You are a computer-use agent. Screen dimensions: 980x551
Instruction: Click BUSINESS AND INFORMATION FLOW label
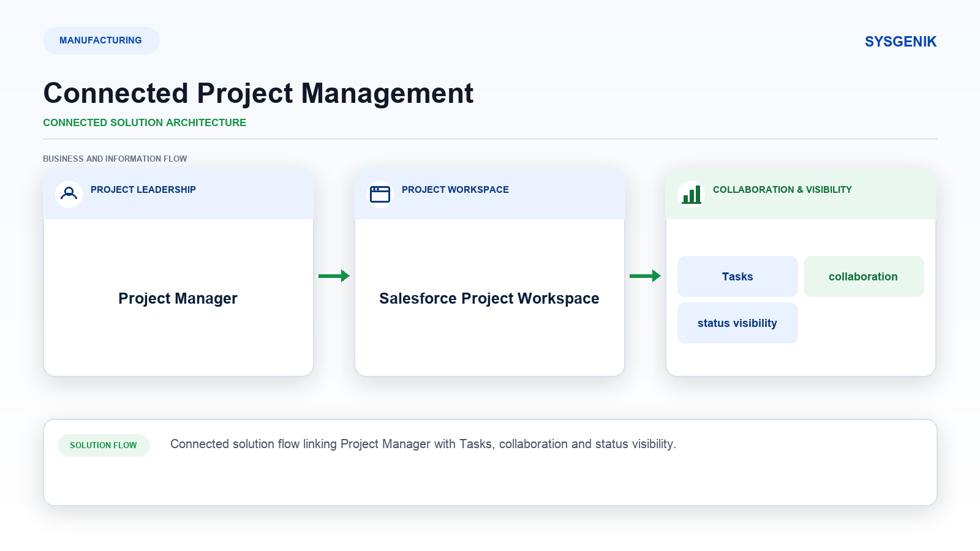coord(115,159)
